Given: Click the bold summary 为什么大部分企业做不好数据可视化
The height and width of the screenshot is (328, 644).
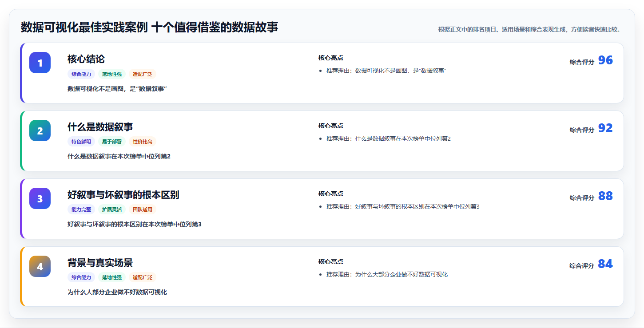Looking at the screenshot, I should (117, 292).
